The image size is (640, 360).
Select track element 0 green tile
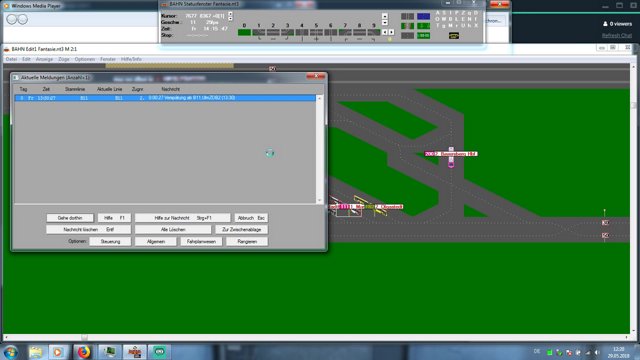click(x=244, y=32)
